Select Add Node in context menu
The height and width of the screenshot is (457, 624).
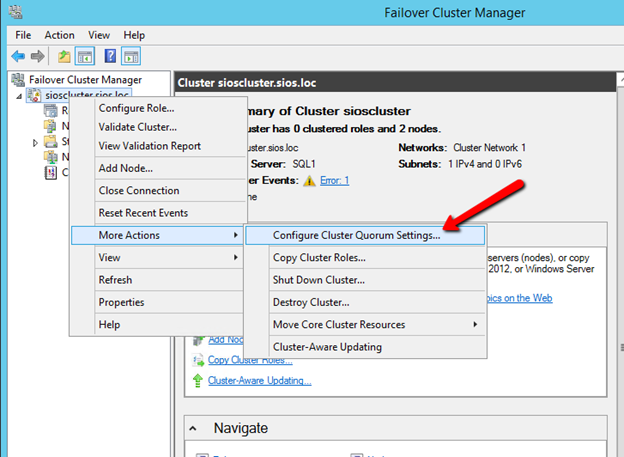[125, 168]
